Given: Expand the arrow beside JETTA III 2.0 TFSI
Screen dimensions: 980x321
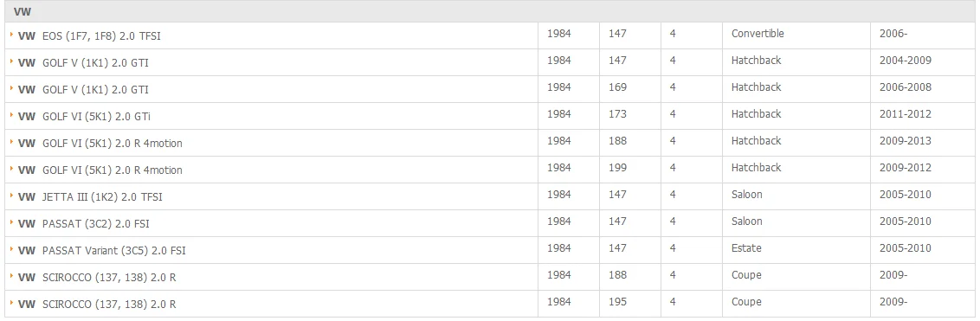Looking at the screenshot, I should 12,196.
